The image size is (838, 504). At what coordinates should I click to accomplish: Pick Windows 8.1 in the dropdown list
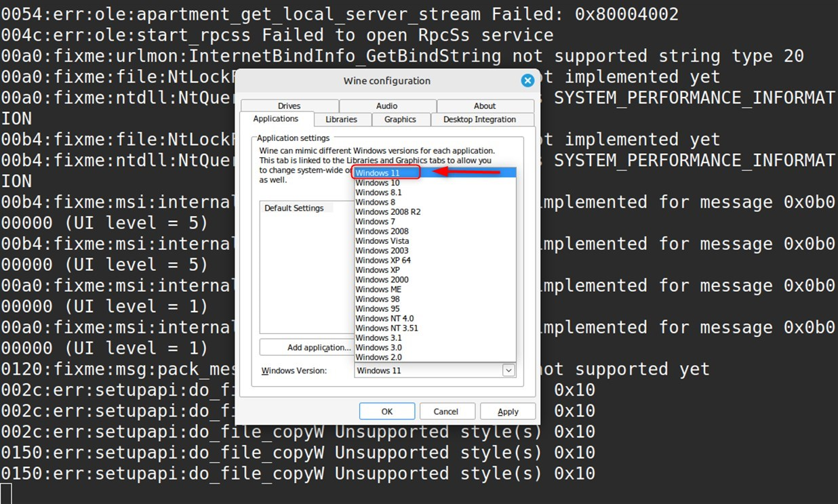(x=435, y=192)
